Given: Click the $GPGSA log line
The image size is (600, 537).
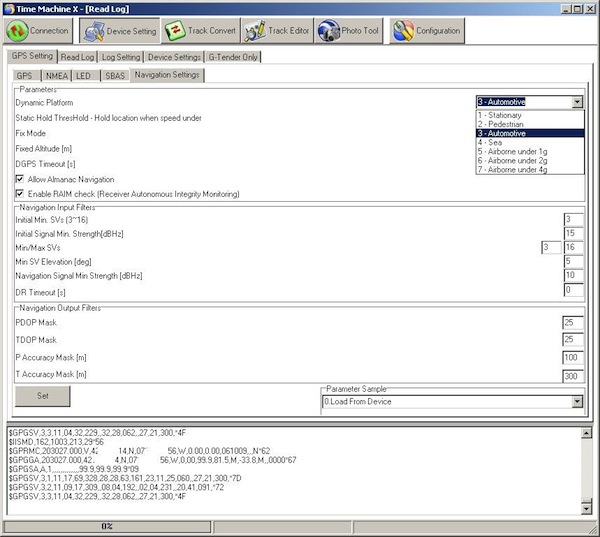Looking at the screenshot, I should coord(74,469).
